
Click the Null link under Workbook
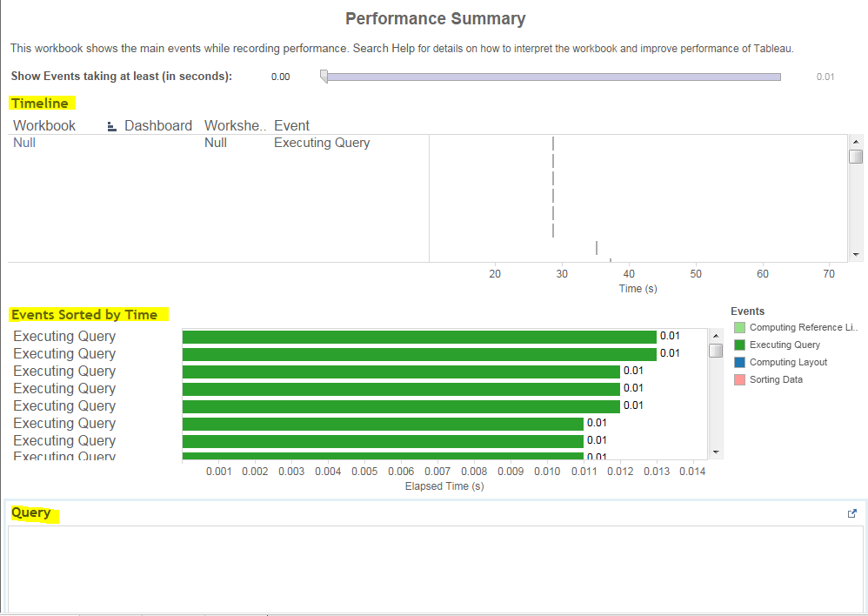click(23, 143)
